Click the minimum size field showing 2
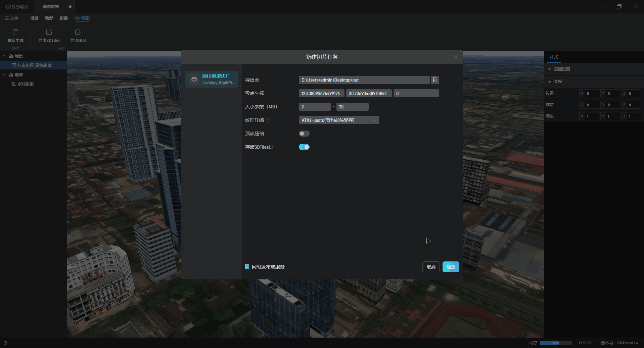This screenshot has width=644, height=348. pos(315,107)
